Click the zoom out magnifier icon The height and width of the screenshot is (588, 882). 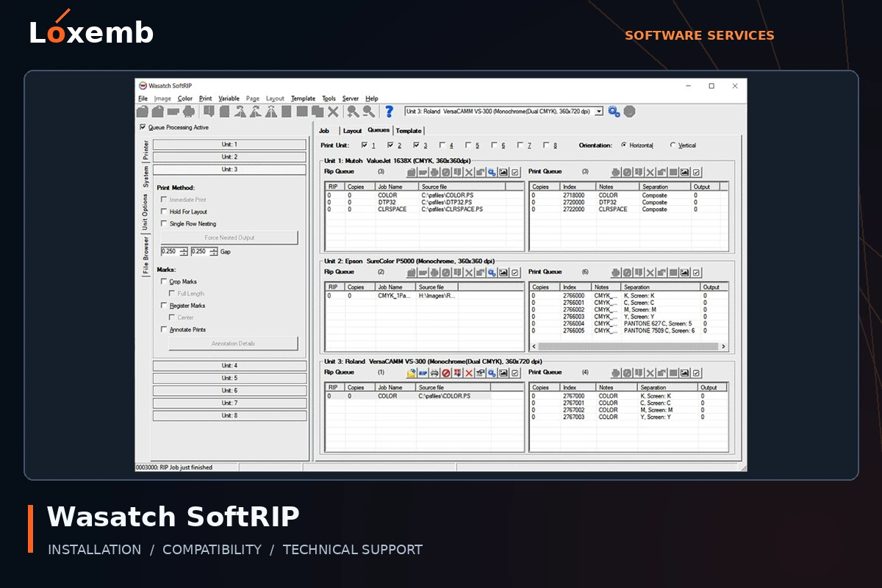(x=368, y=111)
